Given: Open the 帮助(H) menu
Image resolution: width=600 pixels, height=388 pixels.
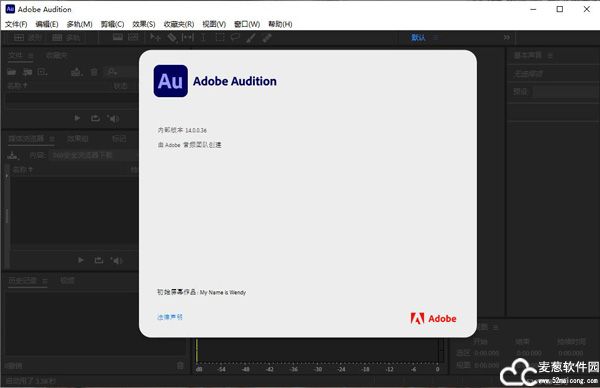Looking at the screenshot, I should pyautogui.click(x=280, y=24).
